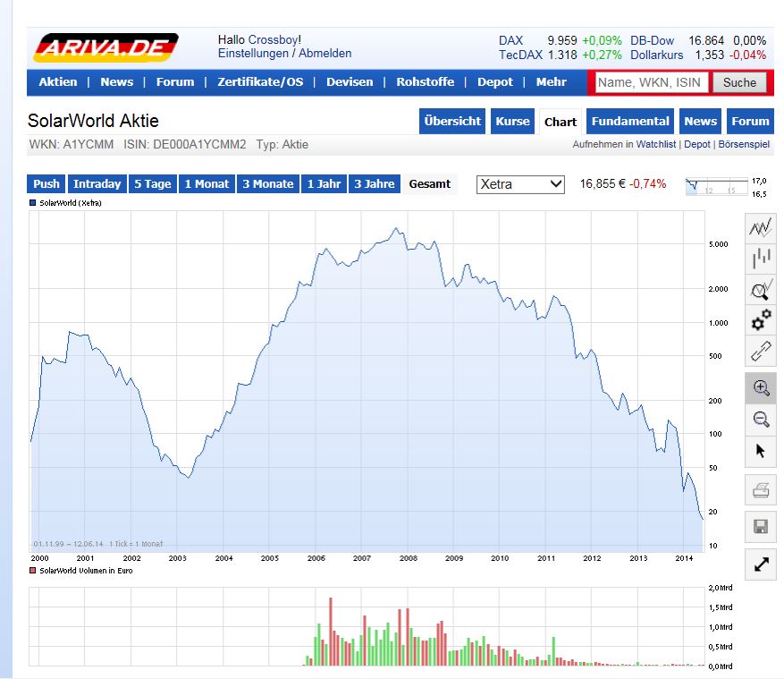Screen dimensions: 784x679
Task: Switch to the Fundamental tab
Action: pyautogui.click(x=629, y=122)
